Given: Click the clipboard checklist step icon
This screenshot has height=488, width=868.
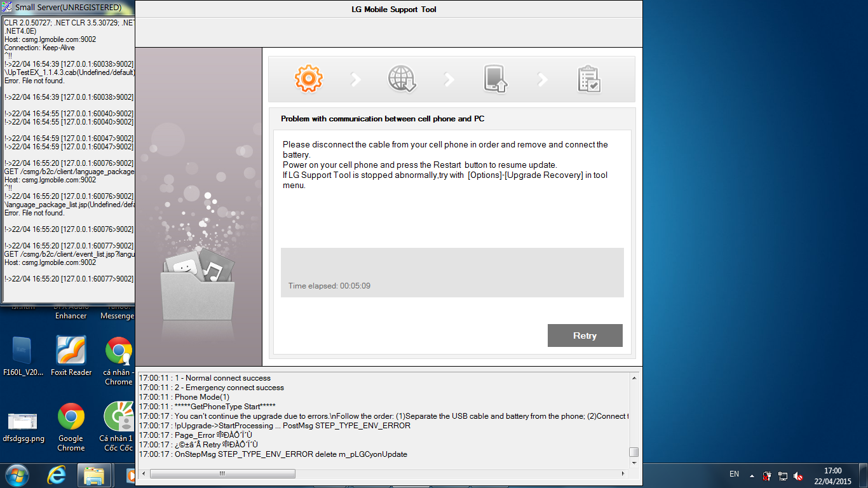Looking at the screenshot, I should coord(589,79).
